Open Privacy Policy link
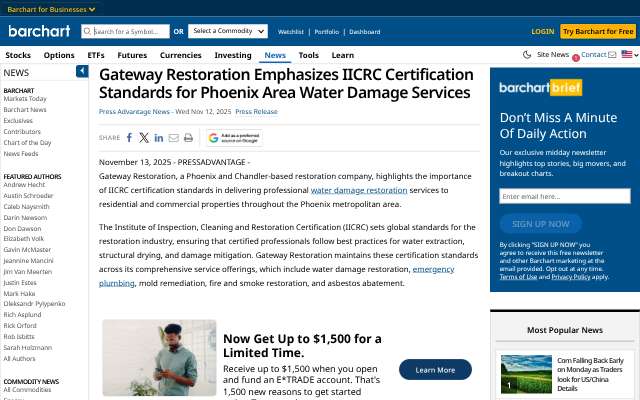640x400 pixels. coord(571,277)
